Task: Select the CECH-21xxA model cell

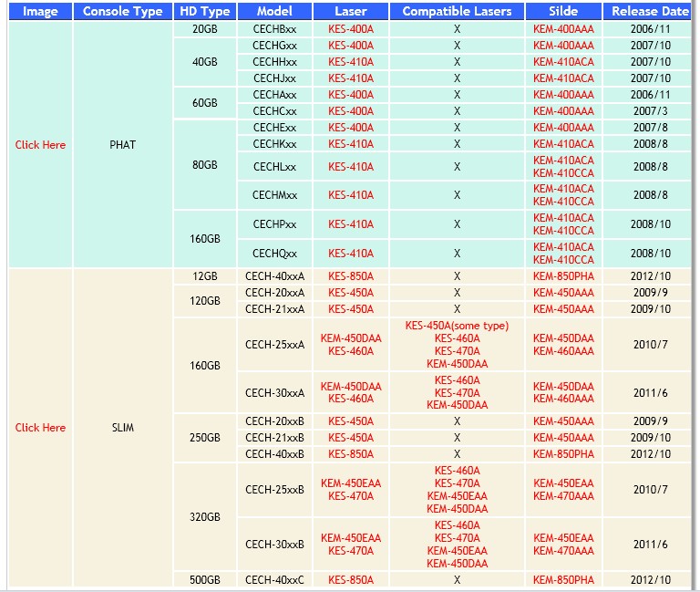Action: tap(274, 309)
